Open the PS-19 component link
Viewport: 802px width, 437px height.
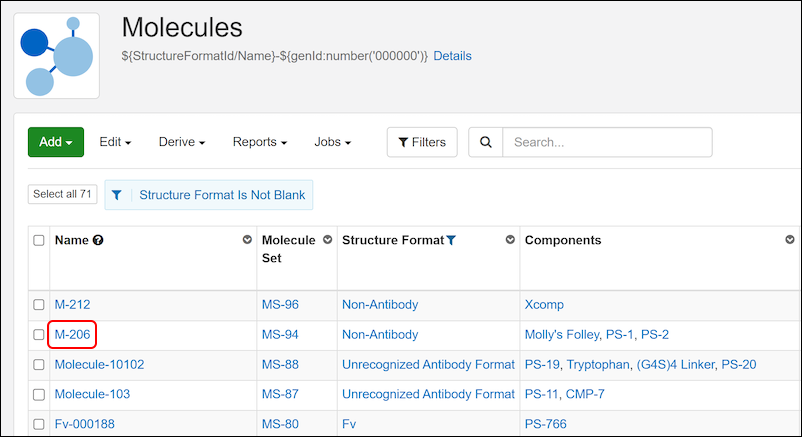point(542,364)
